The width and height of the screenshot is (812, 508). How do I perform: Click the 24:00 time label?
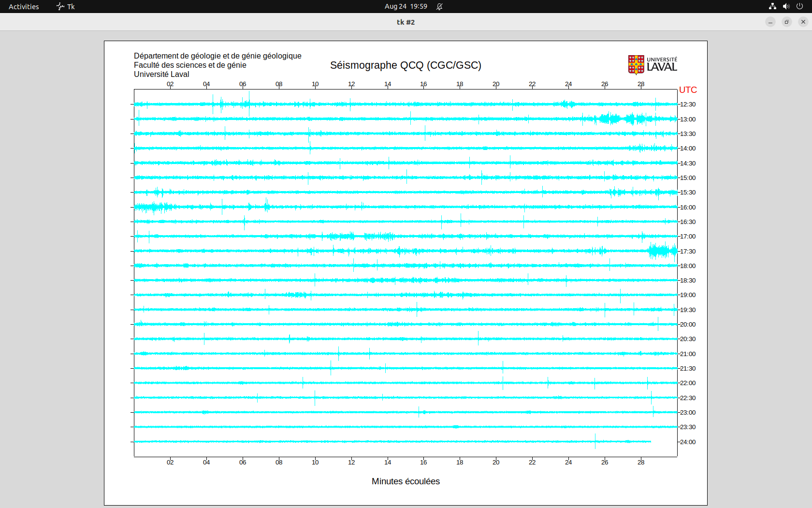pos(688,442)
